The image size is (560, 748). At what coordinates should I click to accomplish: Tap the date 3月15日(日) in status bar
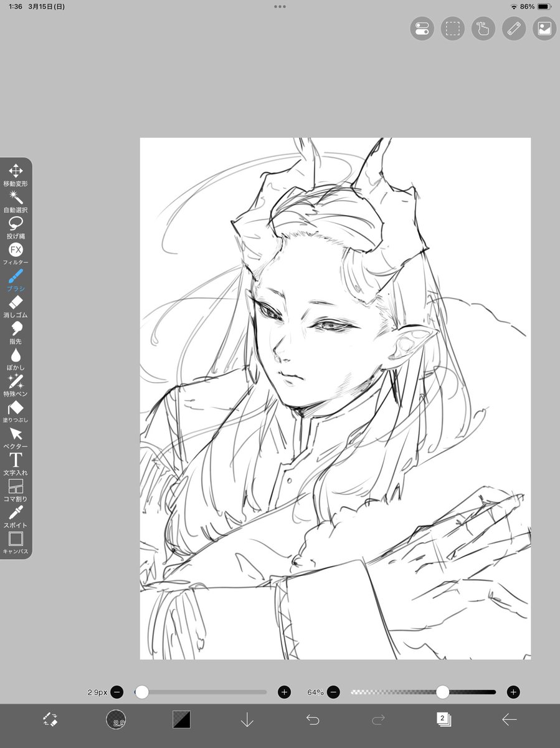coord(47,6)
